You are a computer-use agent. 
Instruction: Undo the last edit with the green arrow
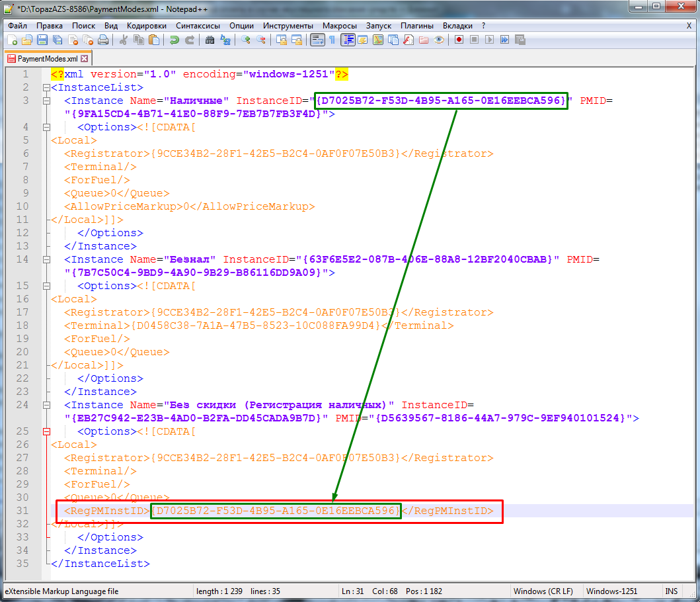(x=175, y=40)
